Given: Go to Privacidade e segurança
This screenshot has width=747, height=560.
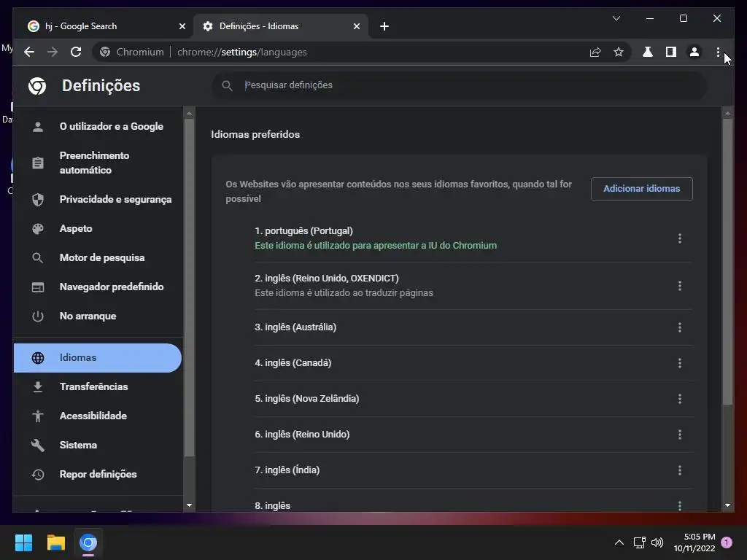Looking at the screenshot, I should coord(98,200).
